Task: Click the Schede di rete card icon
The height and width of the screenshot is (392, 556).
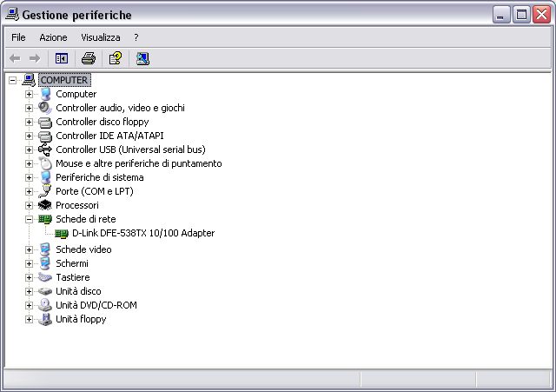Action: tap(45, 219)
